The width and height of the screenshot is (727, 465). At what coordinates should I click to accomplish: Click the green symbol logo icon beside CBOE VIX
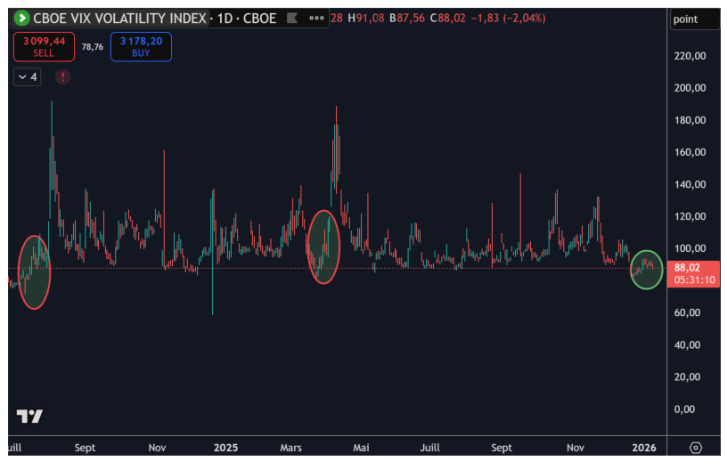point(22,19)
